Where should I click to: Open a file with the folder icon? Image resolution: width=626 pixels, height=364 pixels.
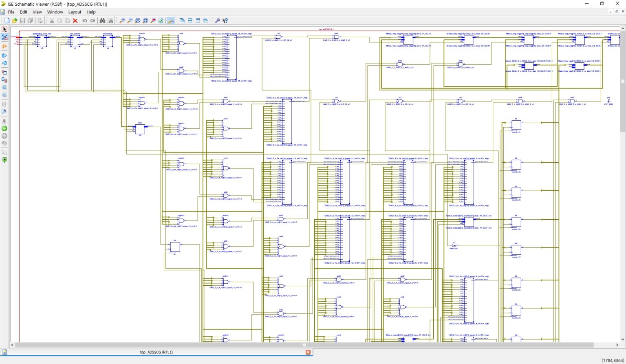point(15,20)
